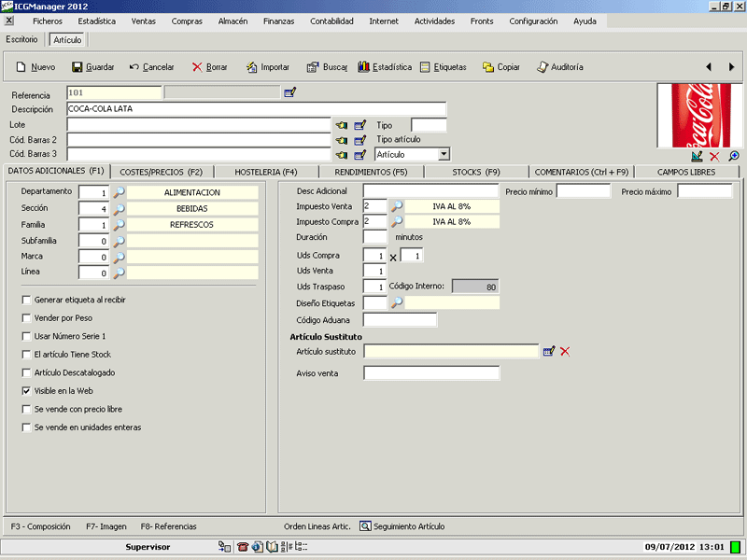The image size is (747, 560).
Task: Delete the Artículo sustituto with red X
Action: click(x=565, y=351)
